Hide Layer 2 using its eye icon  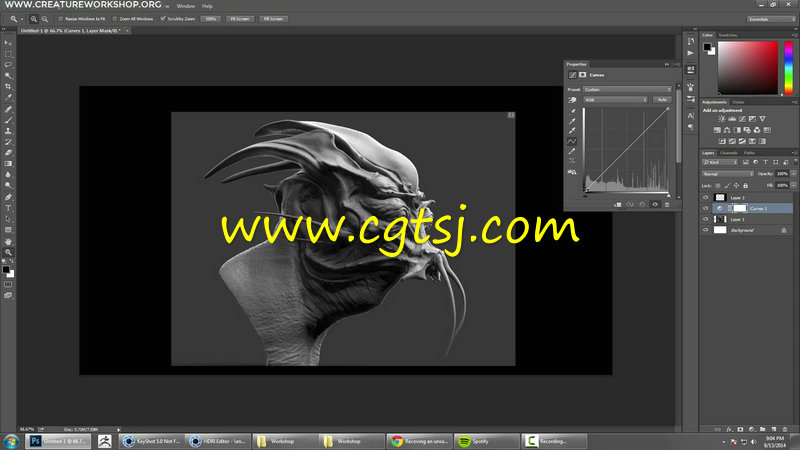pos(706,197)
